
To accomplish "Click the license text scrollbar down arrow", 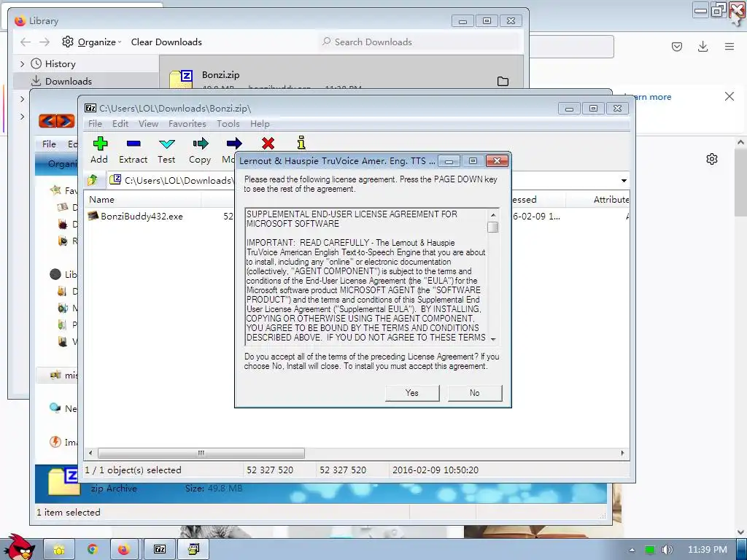I will tap(493, 340).
